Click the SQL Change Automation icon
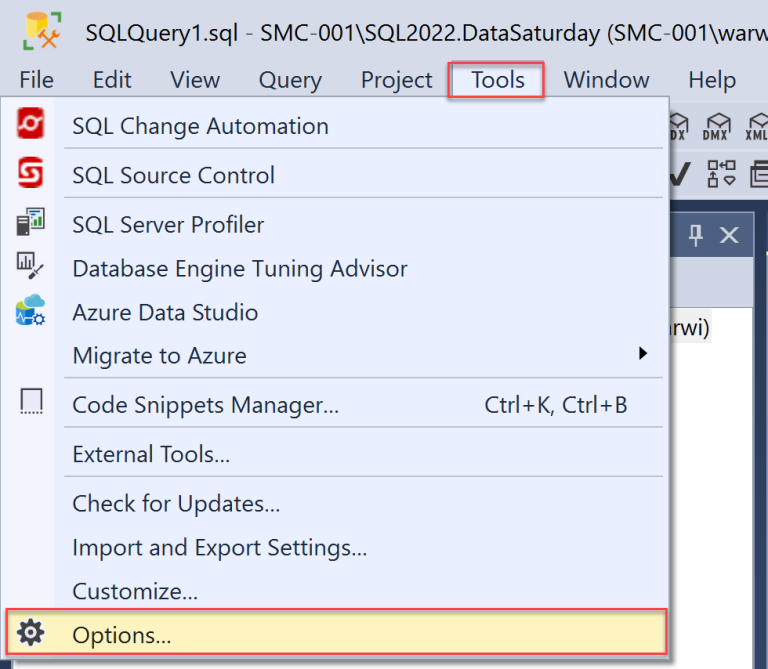Viewport: 768px width, 669px height. pos(30,123)
